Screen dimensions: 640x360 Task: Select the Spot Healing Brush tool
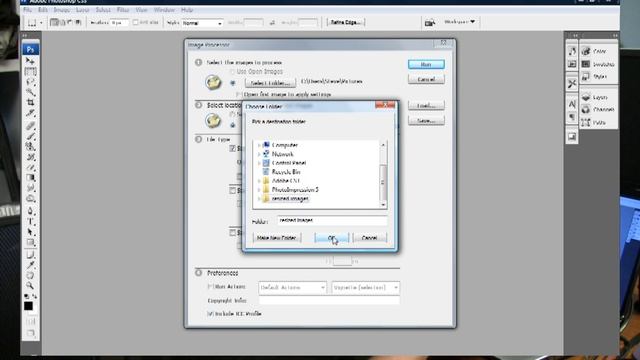click(30, 126)
